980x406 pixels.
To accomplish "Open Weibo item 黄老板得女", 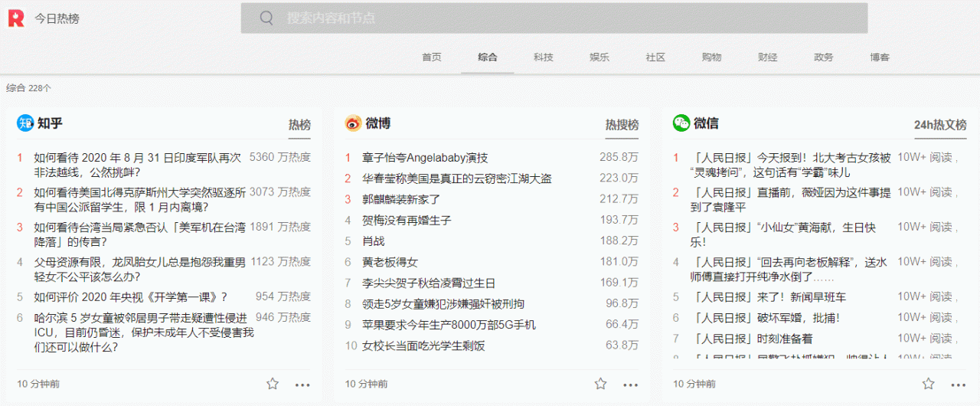I will pyautogui.click(x=390, y=262).
